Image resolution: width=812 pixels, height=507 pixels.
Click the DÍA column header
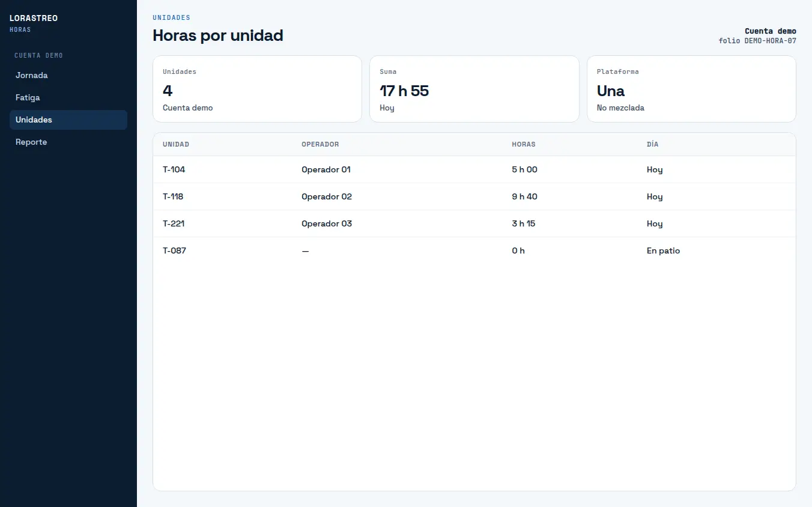(x=652, y=144)
